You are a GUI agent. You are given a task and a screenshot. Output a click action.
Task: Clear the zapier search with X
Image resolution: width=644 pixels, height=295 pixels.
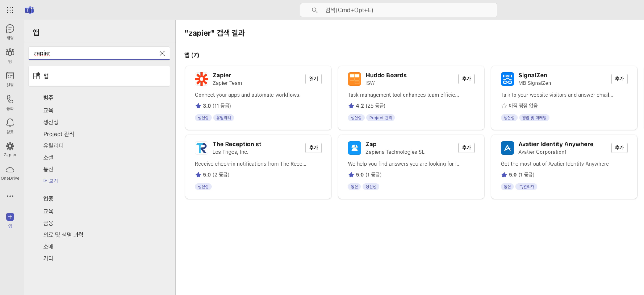(162, 53)
